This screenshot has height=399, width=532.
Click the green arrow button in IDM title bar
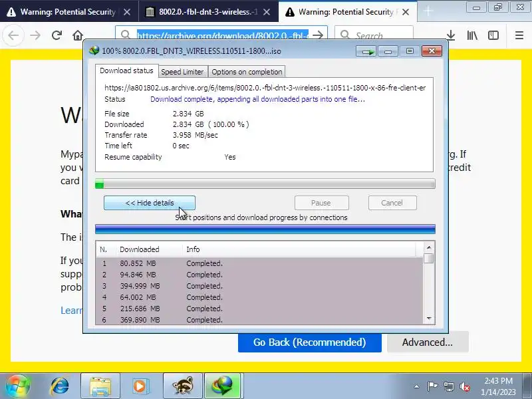coord(366,51)
